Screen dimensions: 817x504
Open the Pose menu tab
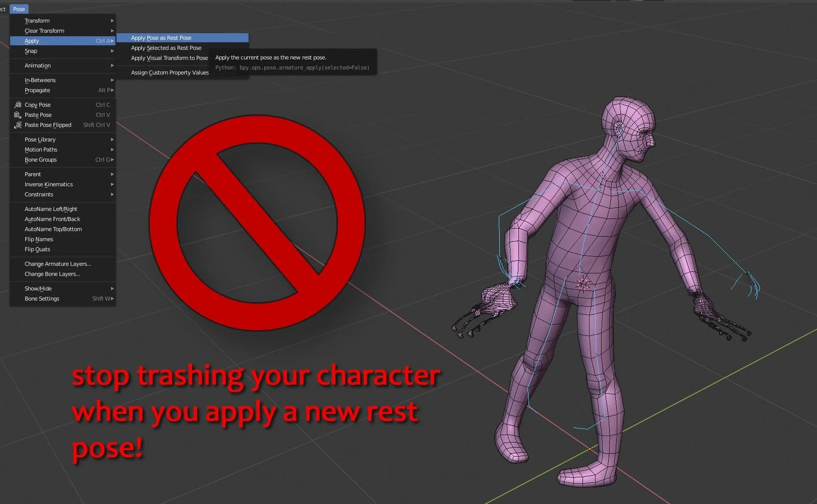point(19,9)
